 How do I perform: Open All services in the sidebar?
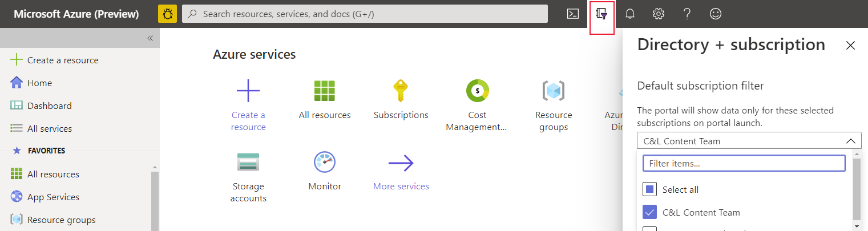click(50, 128)
